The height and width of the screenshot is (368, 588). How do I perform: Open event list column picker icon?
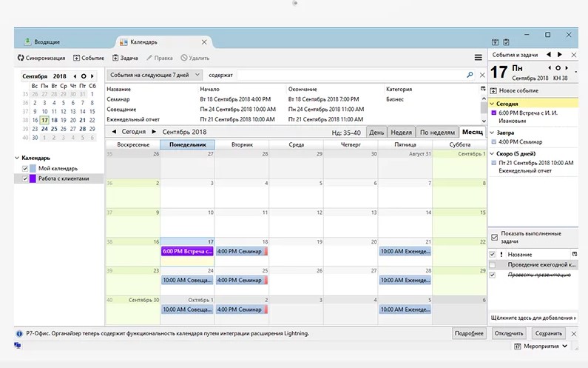pos(483,89)
